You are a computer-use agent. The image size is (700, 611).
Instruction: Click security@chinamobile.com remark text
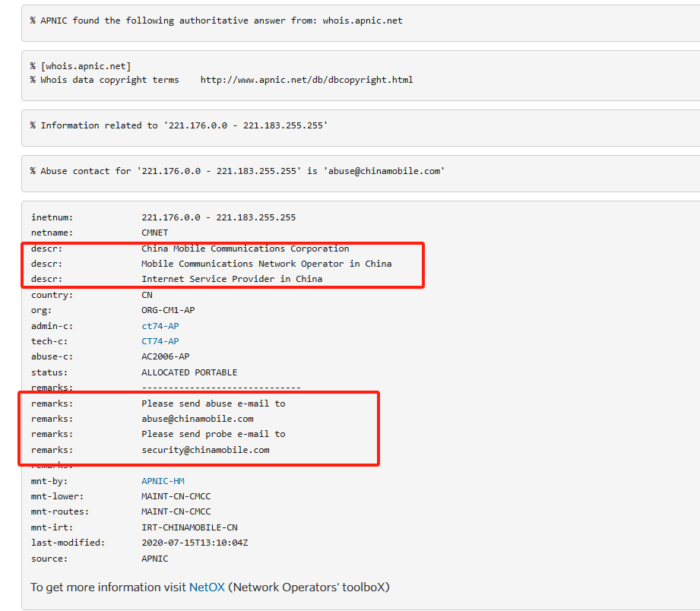205,450
